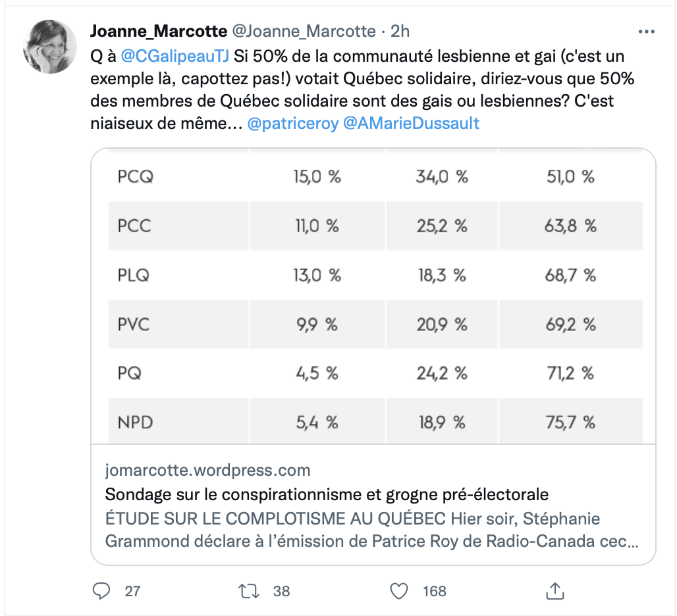
Task: Open the @AMarieDussault mention
Action: 411,123
